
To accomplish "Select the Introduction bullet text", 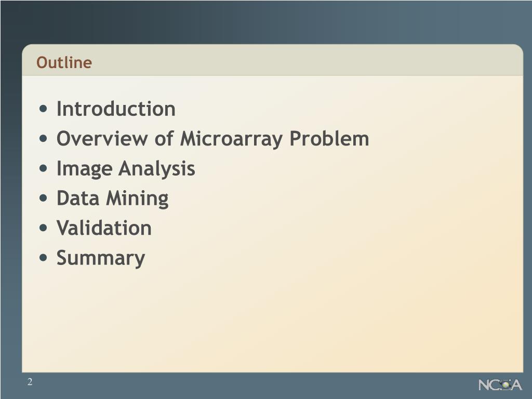I will pyautogui.click(x=116, y=109).
